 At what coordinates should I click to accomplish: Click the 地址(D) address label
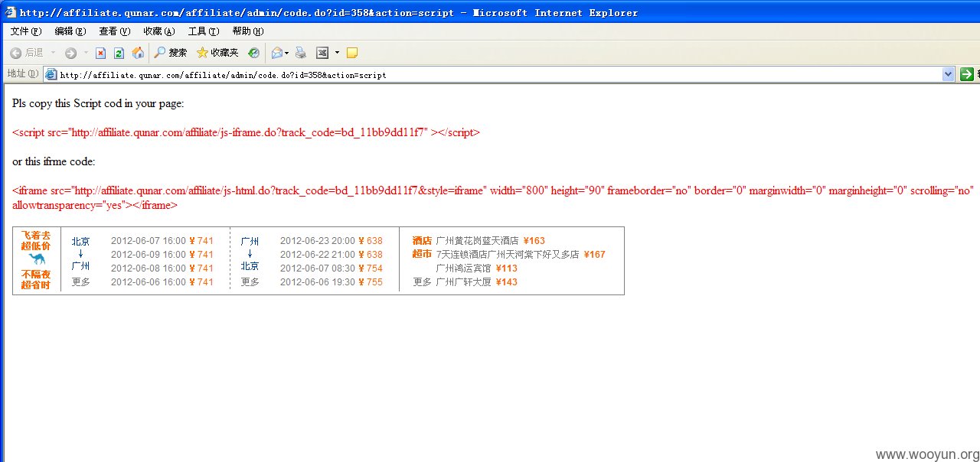coord(22,74)
